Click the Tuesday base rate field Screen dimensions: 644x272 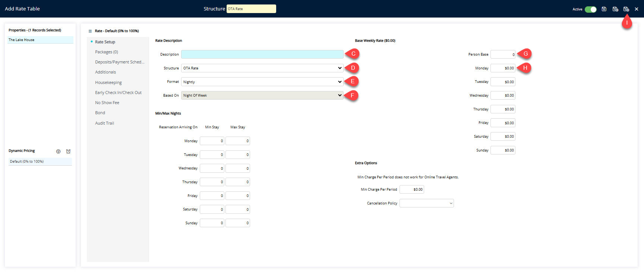503,82
